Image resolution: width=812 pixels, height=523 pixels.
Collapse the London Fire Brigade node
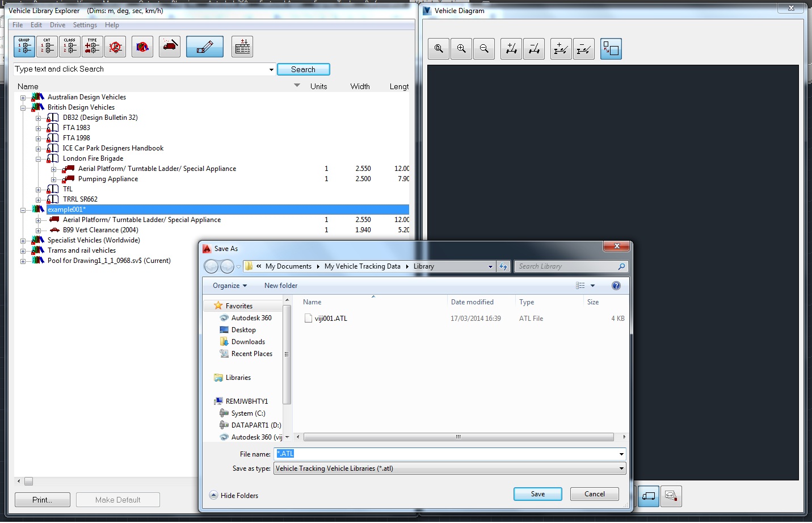click(39, 159)
